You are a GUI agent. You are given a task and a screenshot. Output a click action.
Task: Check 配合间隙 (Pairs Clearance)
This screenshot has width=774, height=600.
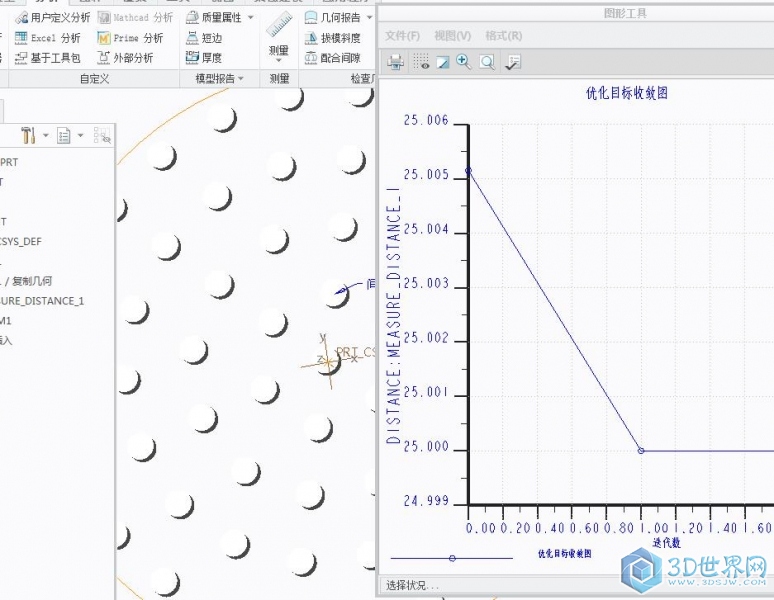tap(332, 58)
